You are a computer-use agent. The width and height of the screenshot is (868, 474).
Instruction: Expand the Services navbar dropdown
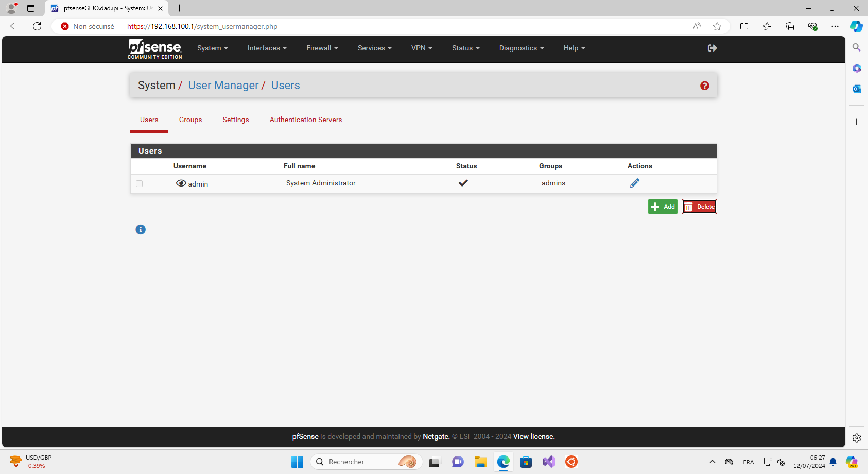point(375,48)
